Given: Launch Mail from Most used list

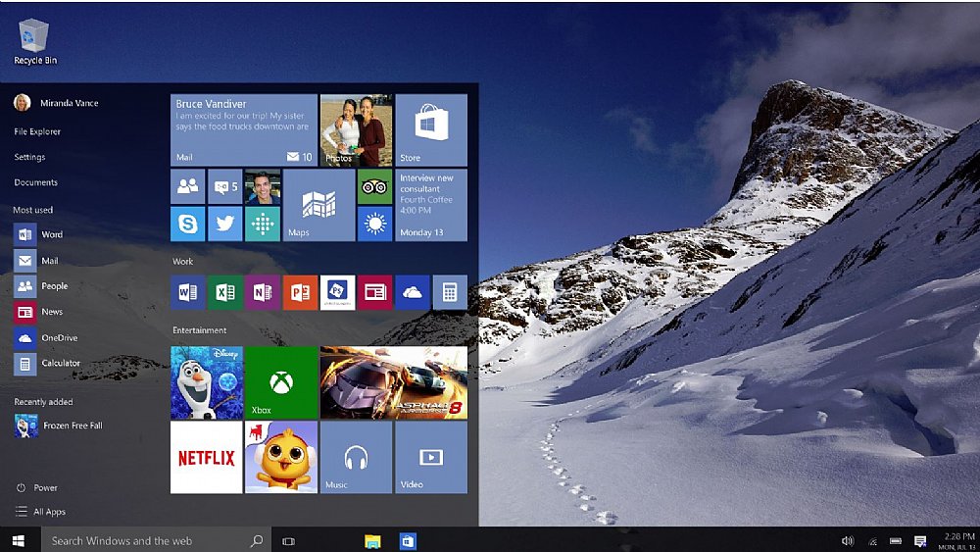Looking at the screenshot, I should click(36, 260).
